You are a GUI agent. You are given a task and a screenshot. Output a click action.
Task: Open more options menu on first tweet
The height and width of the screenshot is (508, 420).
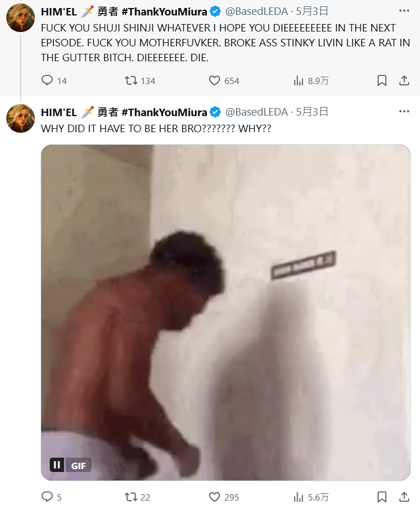(404, 11)
